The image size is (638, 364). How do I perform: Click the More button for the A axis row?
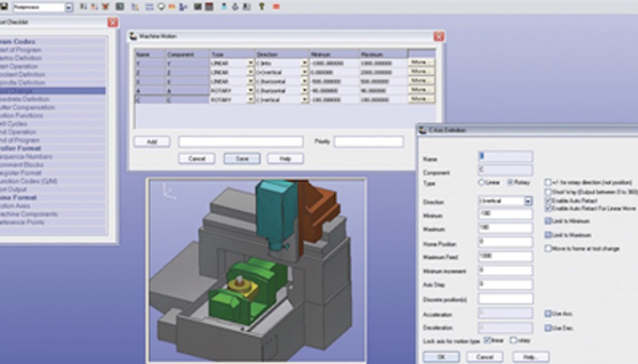point(420,89)
